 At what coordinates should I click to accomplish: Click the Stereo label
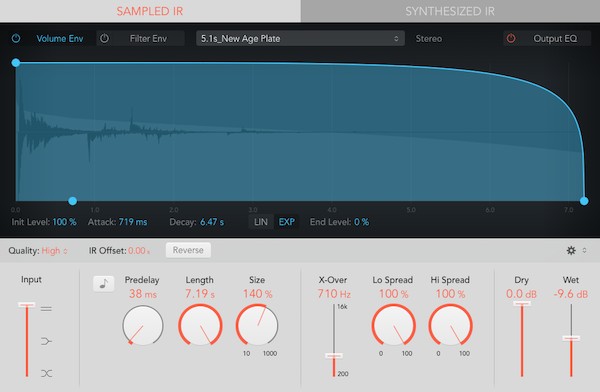tap(429, 39)
